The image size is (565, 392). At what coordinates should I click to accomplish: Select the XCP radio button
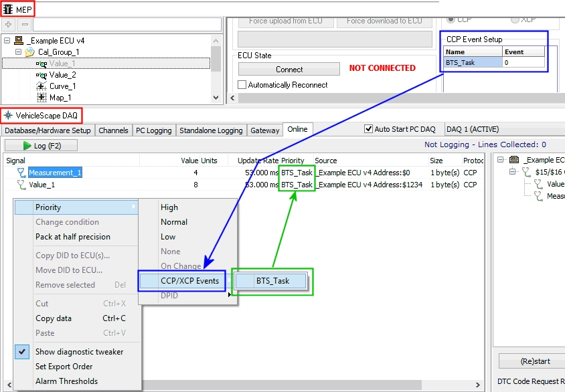point(515,19)
